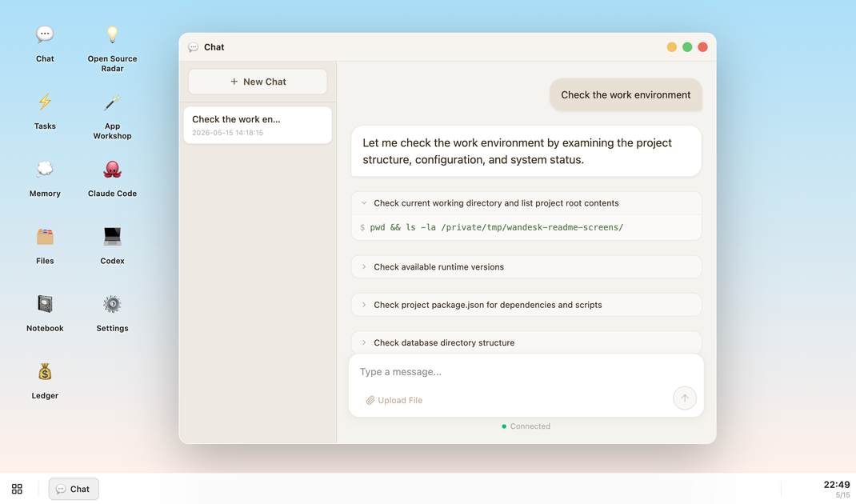Click the 2026-05-15 14:18:15 timestamp
The image size is (856, 504).
pos(228,133)
